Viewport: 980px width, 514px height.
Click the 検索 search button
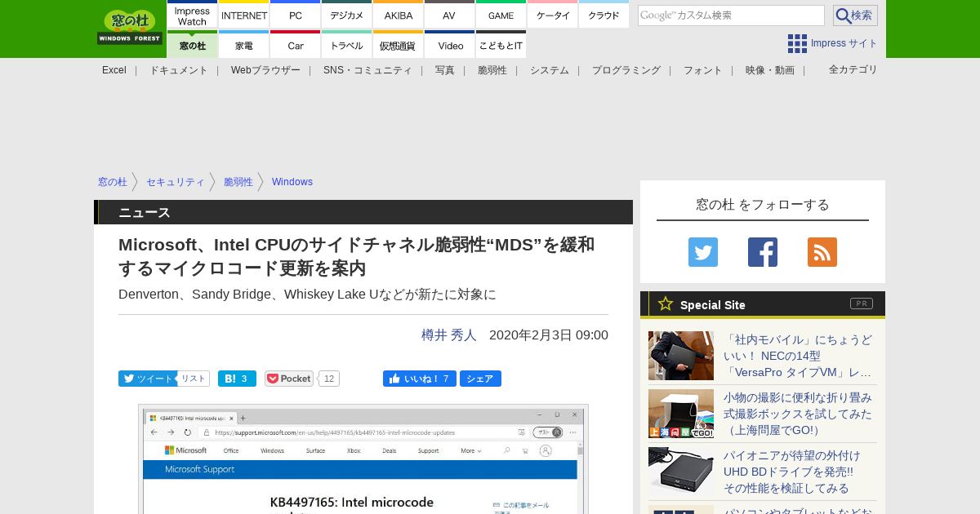855,16
